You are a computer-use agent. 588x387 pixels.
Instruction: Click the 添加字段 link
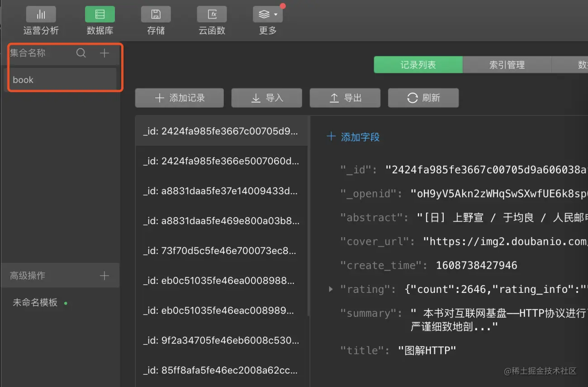pyautogui.click(x=353, y=137)
